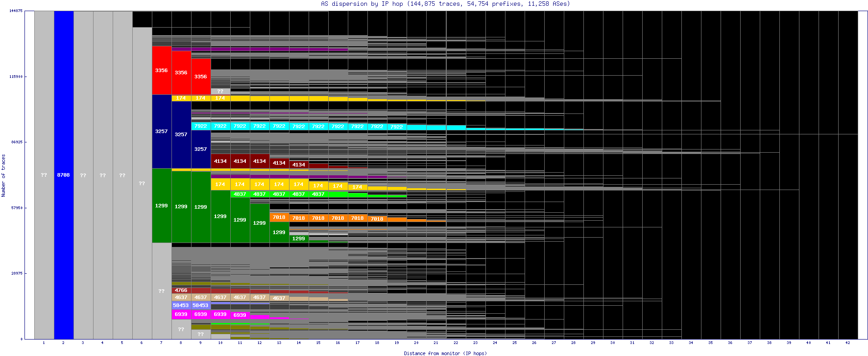Click the y-axis value 144875
The width and height of the screenshot is (868, 356).
point(16,11)
